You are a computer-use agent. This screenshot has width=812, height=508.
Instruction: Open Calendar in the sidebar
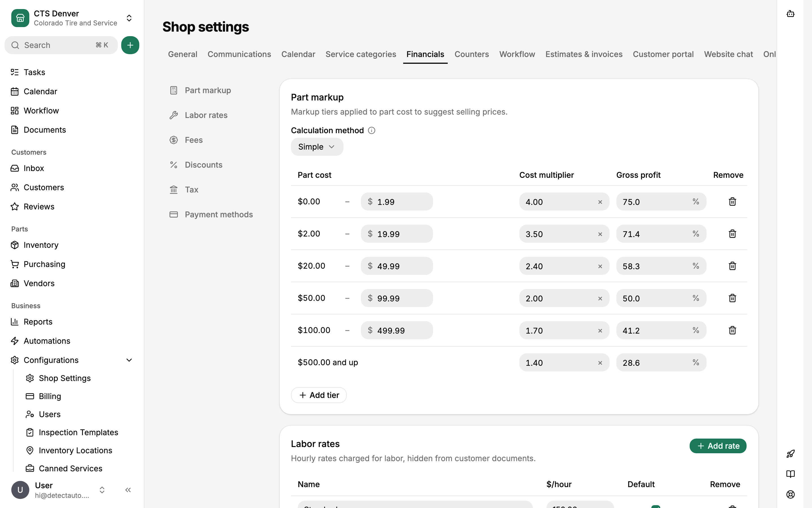(72, 91)
